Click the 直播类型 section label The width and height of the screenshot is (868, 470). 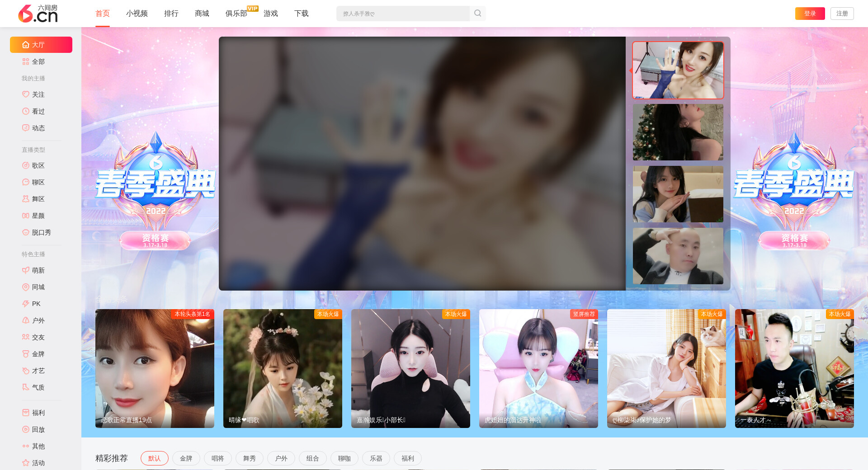click(x=33, y=150)
